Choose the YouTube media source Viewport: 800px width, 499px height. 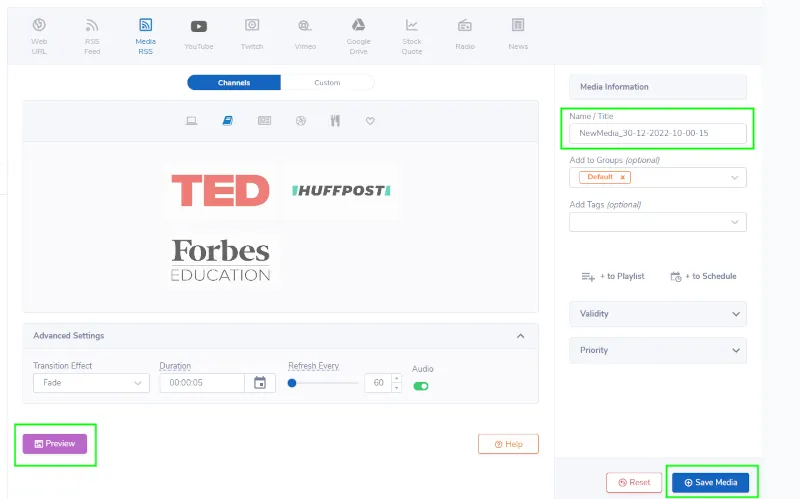coord(199,35)
